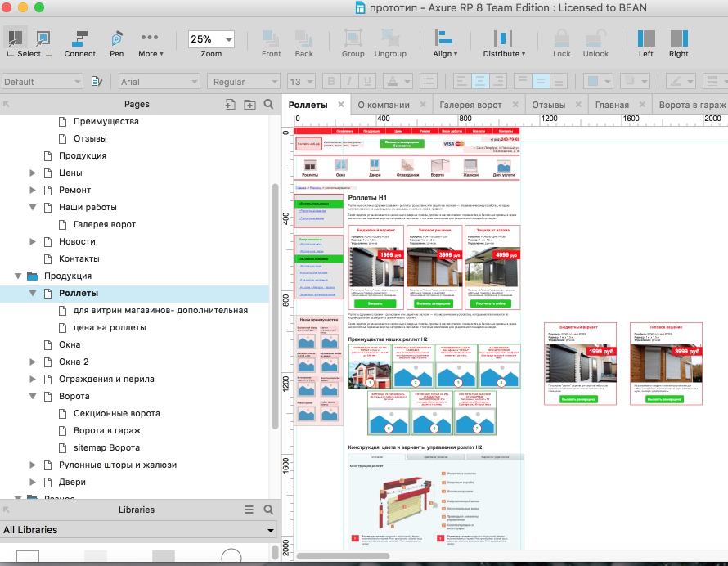Switch to the Отзывы tab
This screenshot has height=566, width=728.
tap(548, 105)
